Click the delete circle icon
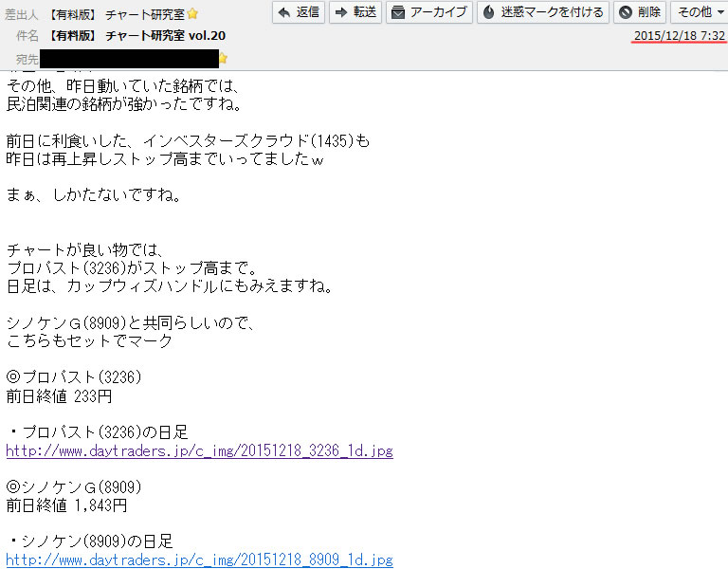 pos(626,12)
